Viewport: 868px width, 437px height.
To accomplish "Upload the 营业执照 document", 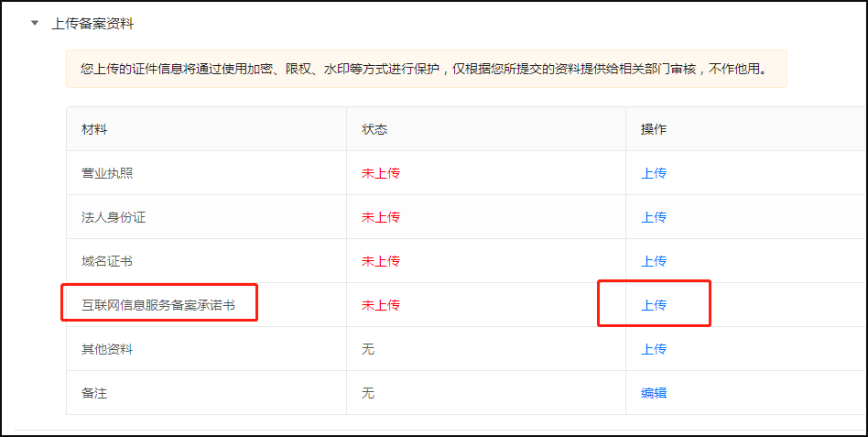I will (x=654, y=173).
